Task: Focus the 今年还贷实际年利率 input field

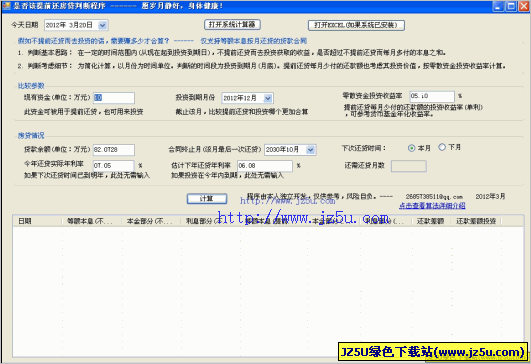Action: coord(114,166)
